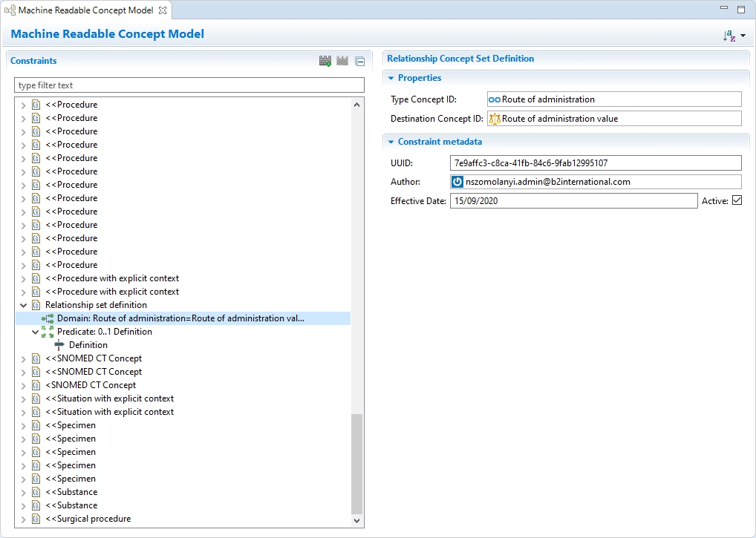Viewport: 756px width, 538px height.
Task: Toggle the Active checkbox
Action: (x=737, y=200)
